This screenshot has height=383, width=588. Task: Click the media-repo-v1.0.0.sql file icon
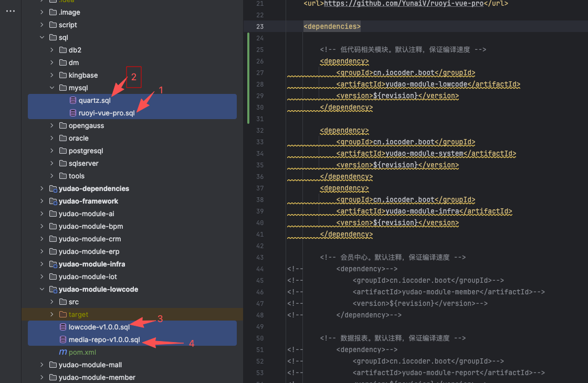point(63,339)
